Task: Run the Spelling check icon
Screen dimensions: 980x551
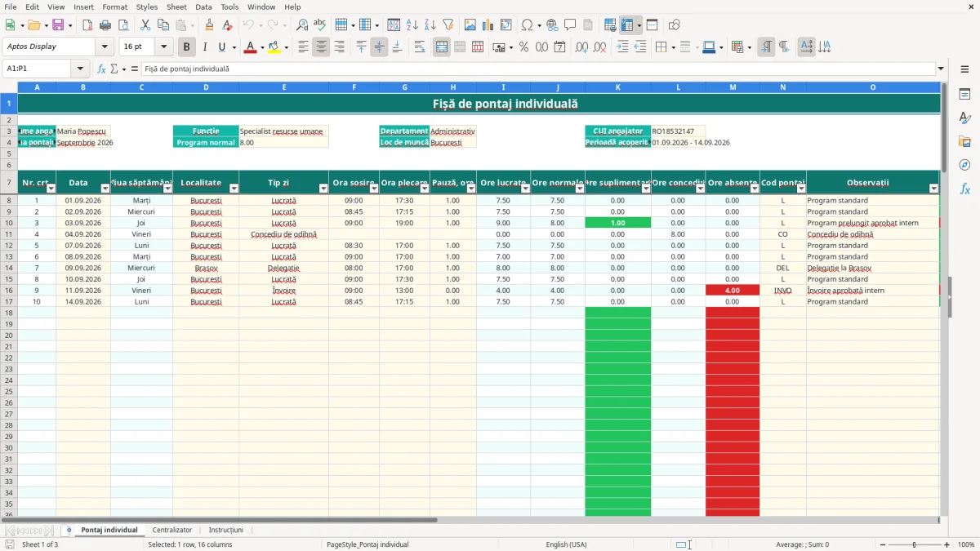Action: pyautogui.click(x=320, y=25)
